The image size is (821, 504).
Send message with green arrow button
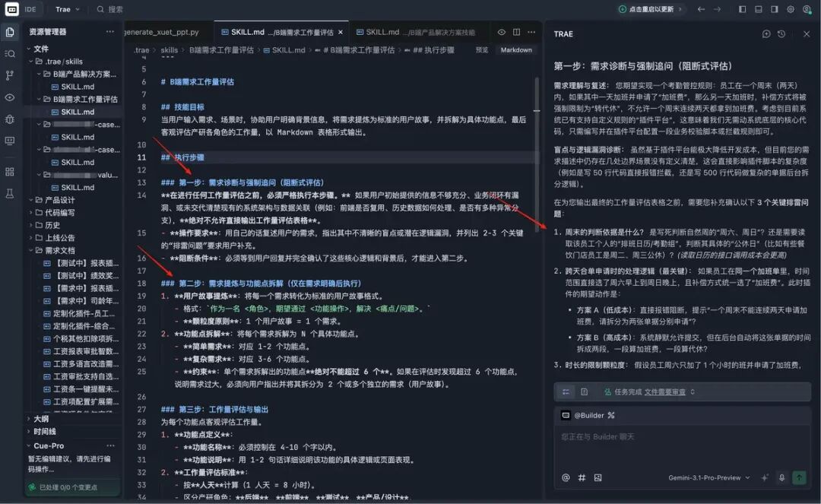[800, 477]
